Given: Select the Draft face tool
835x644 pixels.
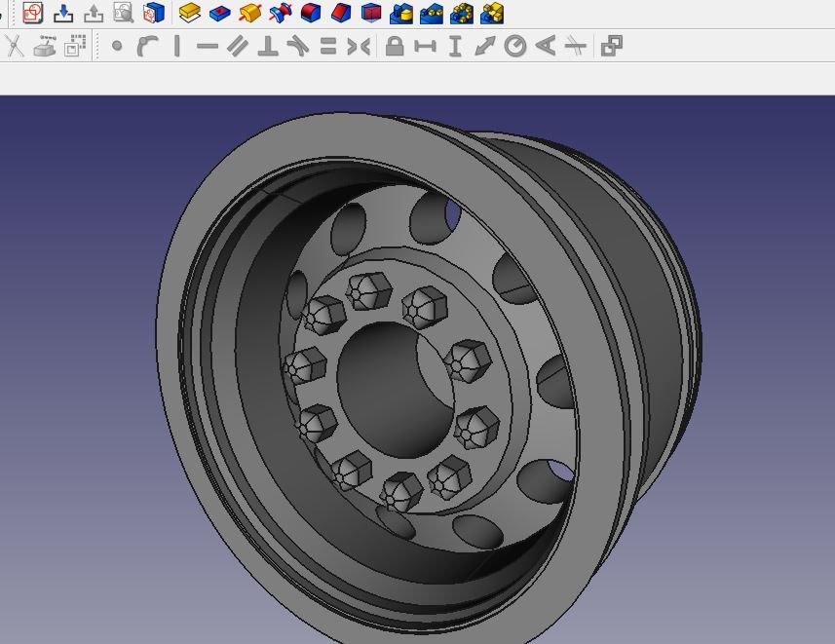Looking at the screenshot, I should pos(371,13).
